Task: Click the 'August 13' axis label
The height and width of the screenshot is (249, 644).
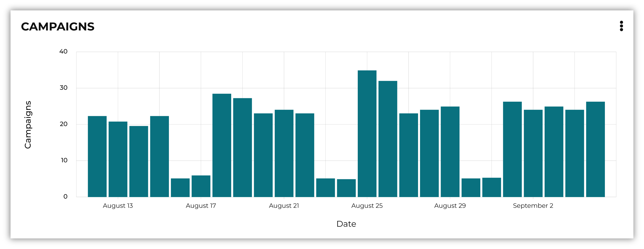Action: [118, 206]
